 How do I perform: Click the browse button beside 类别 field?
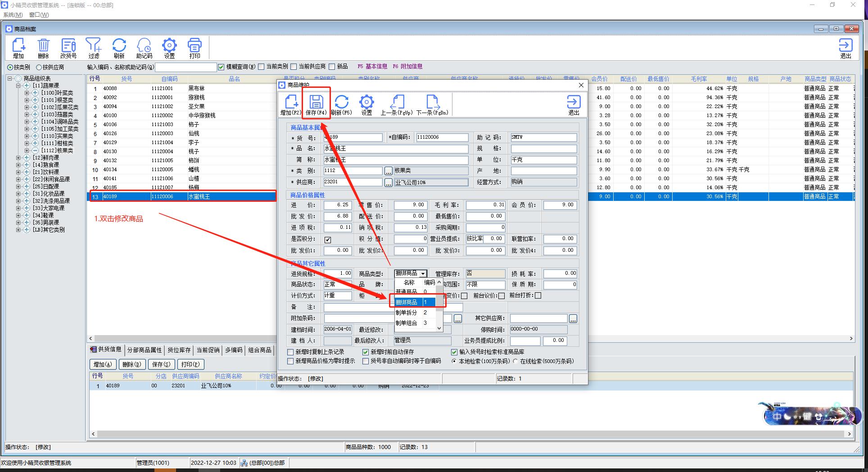[x=389, y=171]
